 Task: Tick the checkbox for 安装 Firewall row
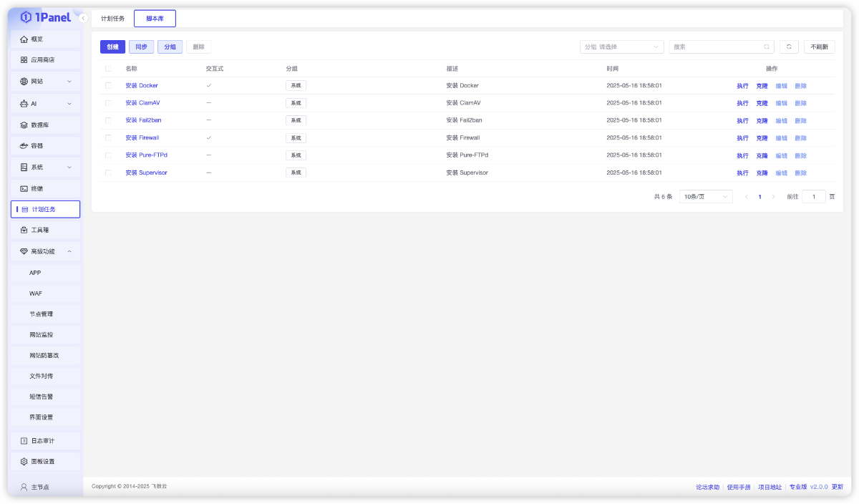click(x=108, y=137)
